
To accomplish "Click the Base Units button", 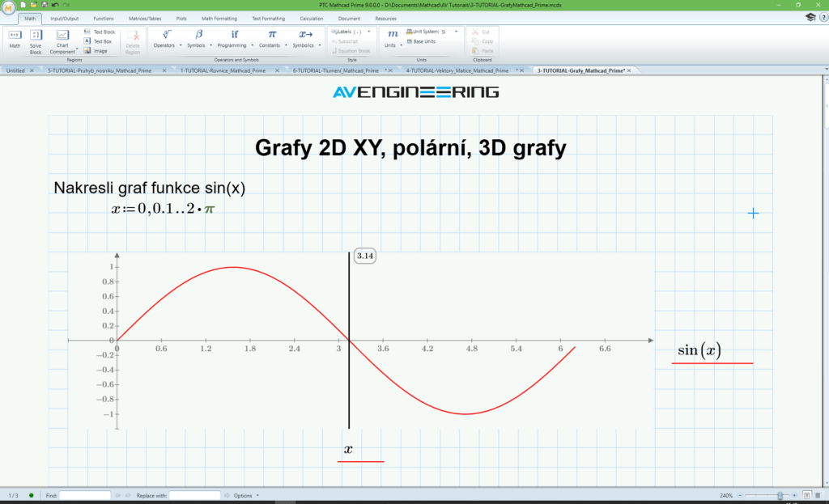I will pos(421,41).
